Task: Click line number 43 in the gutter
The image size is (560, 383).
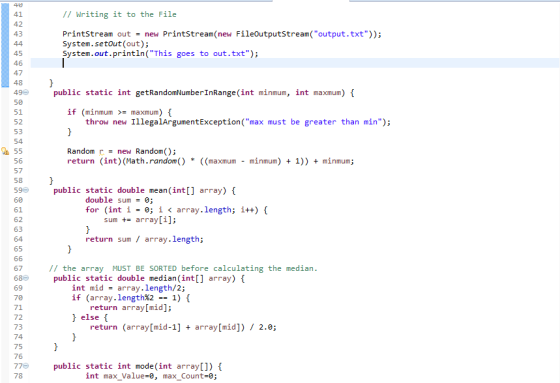Action: [18, 34]
